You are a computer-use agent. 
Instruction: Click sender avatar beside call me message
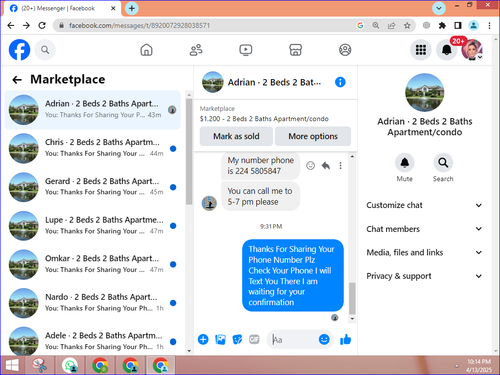(209, 203)
